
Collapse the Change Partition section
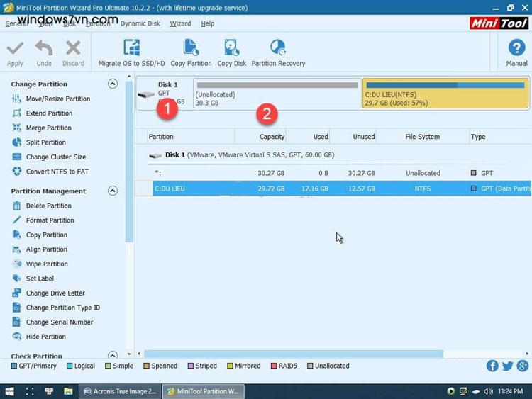click(x=113, y=84)
